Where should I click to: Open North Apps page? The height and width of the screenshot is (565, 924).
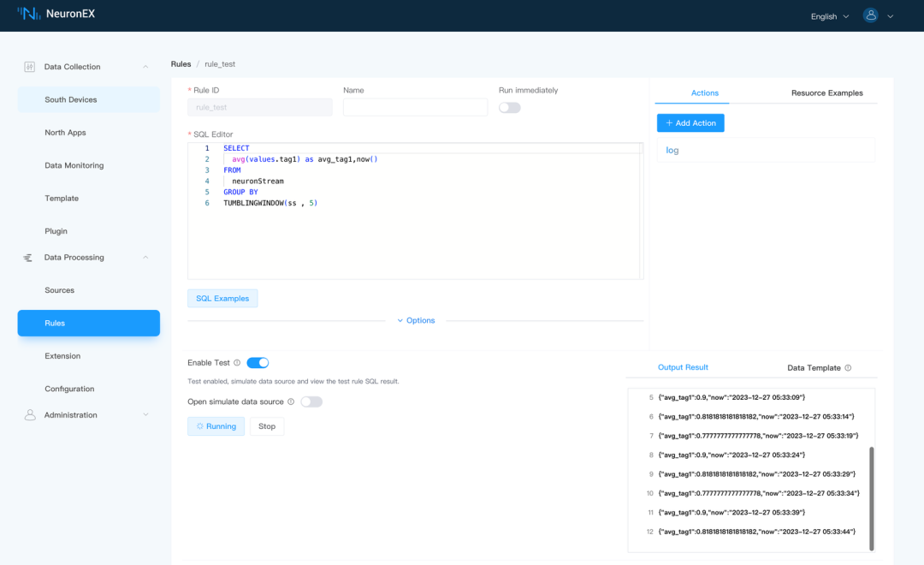(x=88, y=133)
